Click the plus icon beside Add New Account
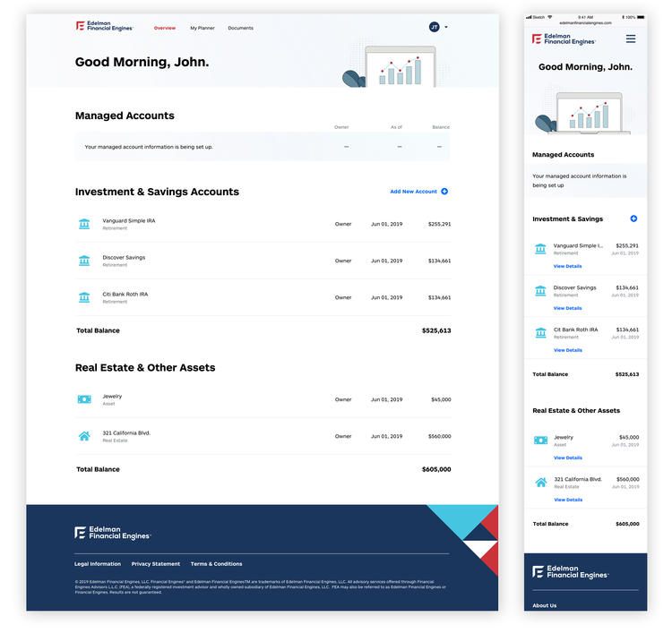This screenshot has width=672, height=642. coord(444,192)
